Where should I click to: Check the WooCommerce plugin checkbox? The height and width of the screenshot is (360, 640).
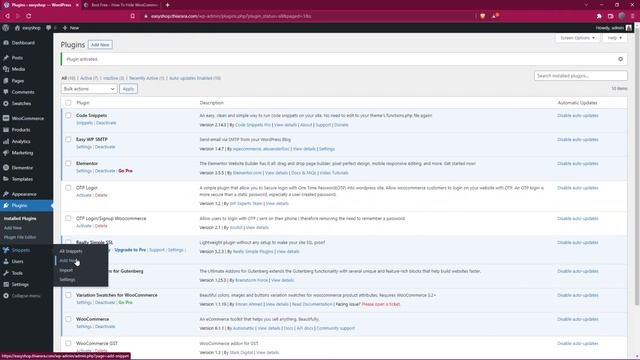coord(68,319)
